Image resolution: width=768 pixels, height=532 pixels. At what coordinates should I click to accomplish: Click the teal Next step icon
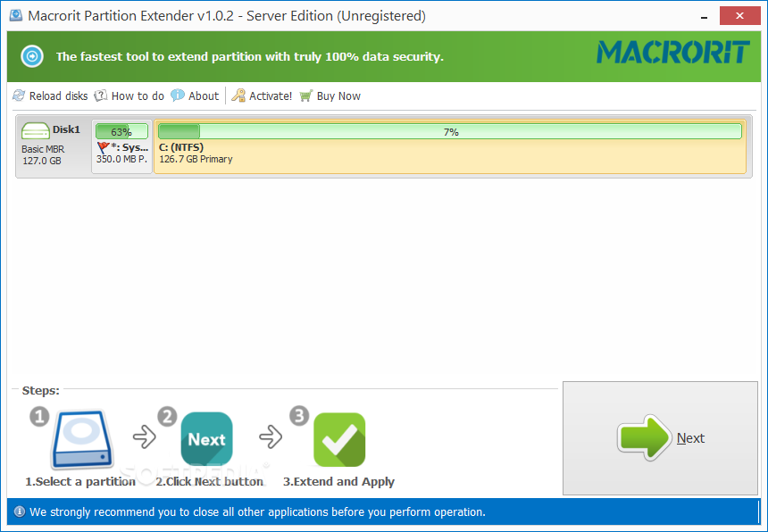point(206,439)
